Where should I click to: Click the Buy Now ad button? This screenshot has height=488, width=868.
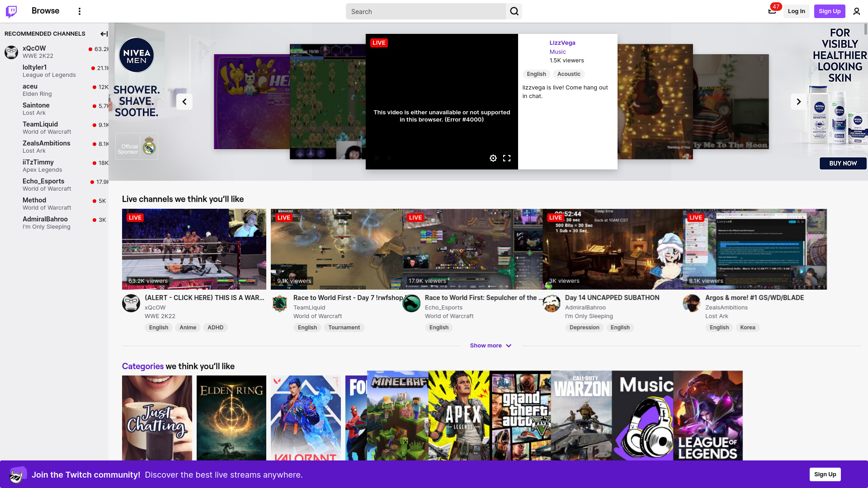(x=843, y=164)
